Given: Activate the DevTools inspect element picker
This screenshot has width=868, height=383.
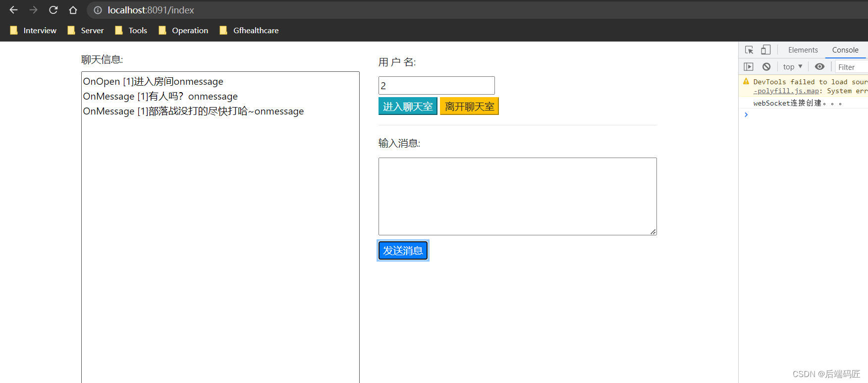Looking at the screenshot, I should (x=749, y=50).
